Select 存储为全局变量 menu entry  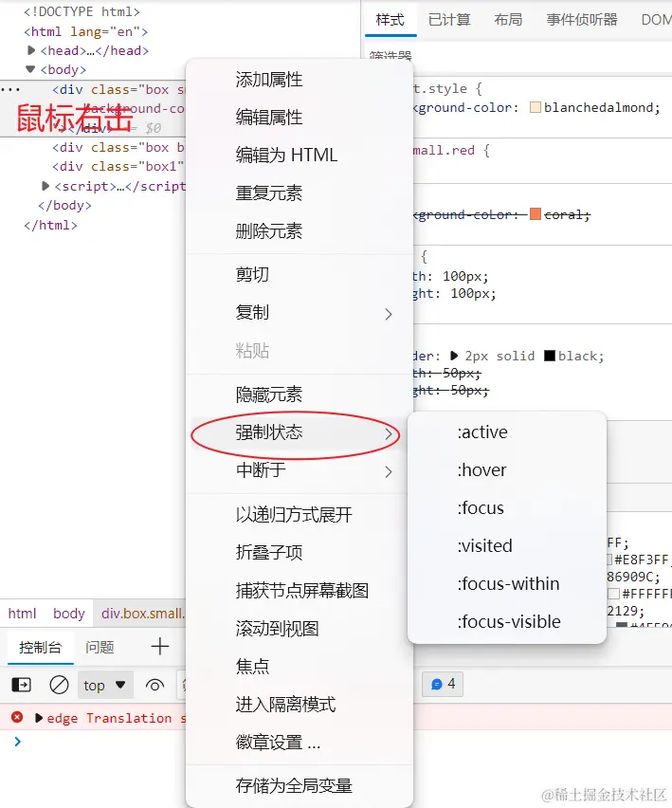pyautogui.click(x=294, y=786)
